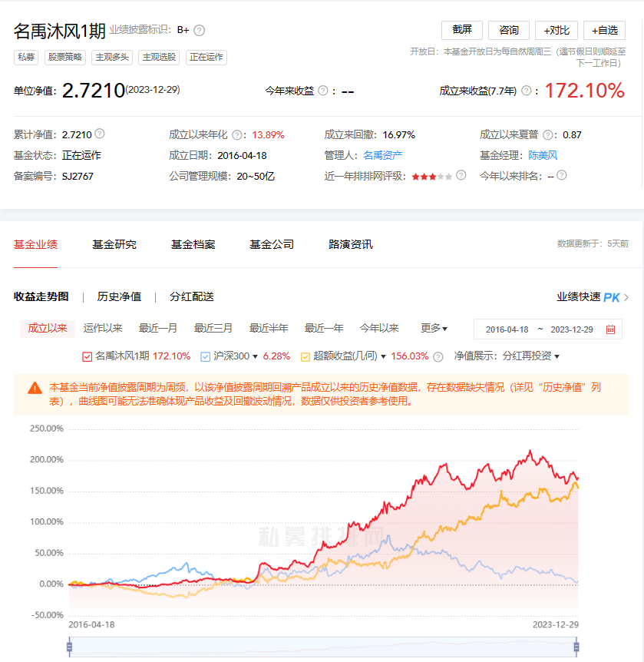
Task: Select 最近一月 period filter
Action: tap(158, 328)
